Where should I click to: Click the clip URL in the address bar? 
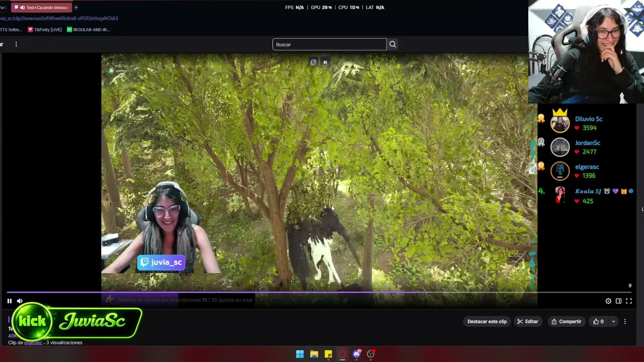pos(59,19)
